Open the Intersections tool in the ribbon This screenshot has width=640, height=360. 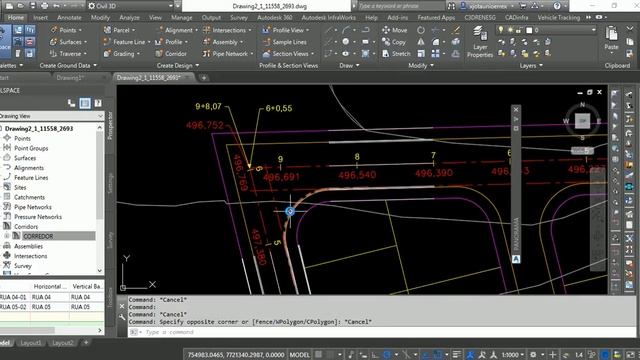coord(227,30)
